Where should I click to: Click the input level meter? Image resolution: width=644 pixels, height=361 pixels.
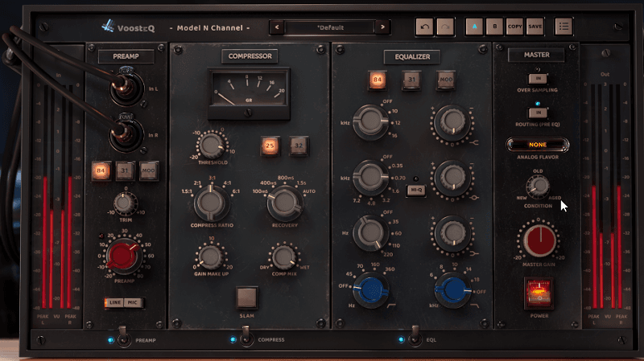point(57,197)
